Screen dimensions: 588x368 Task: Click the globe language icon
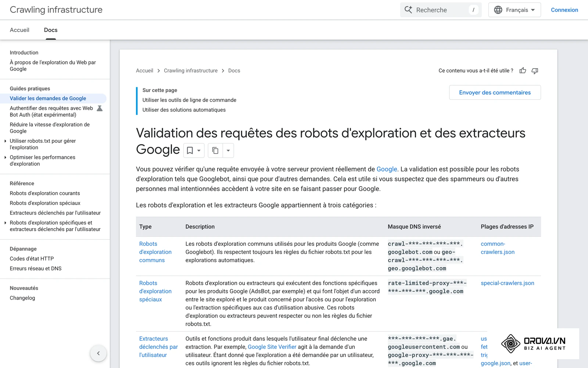pos(498,10)
